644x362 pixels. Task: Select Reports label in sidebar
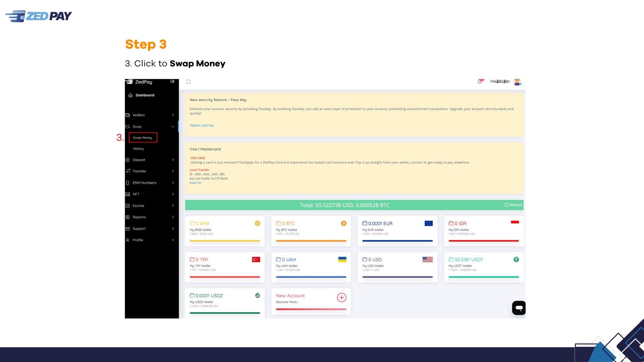(x=139, y=217)
